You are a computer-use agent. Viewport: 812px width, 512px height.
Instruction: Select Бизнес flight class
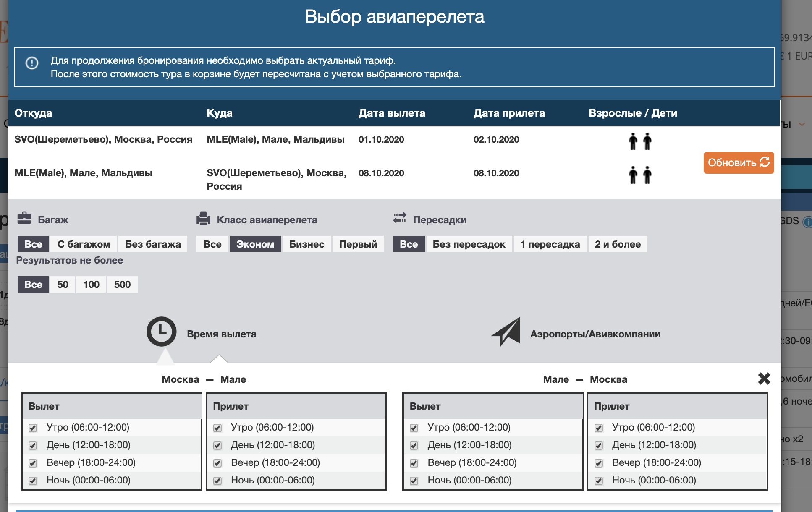coord(306,244)
